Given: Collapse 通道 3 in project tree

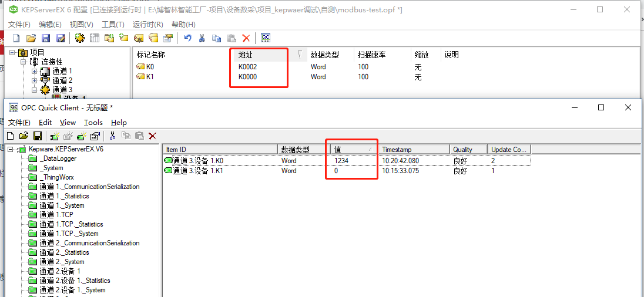Looking at the screenshot, I should (35, 90).
